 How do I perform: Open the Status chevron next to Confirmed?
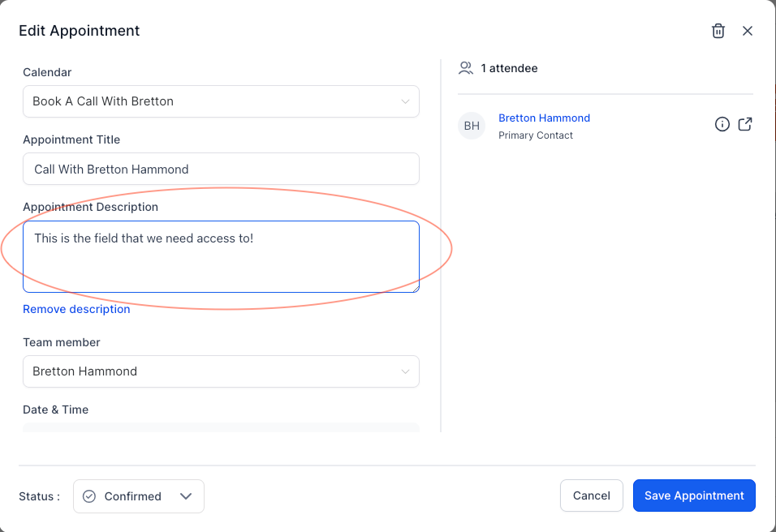(x=186, y=496)
